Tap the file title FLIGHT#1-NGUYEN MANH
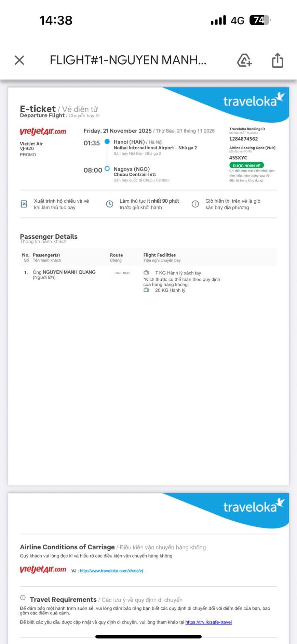The image size is (297, 644). 128,60
